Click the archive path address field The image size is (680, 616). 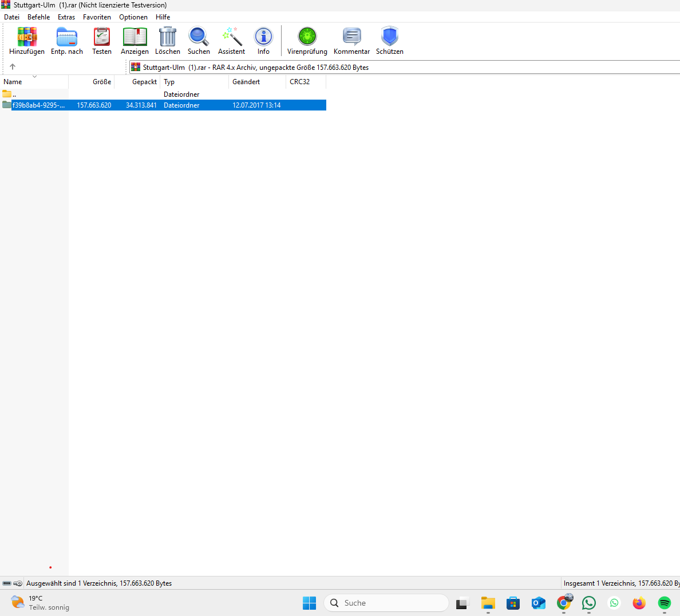pyautogui.click(x=405, y=67)
